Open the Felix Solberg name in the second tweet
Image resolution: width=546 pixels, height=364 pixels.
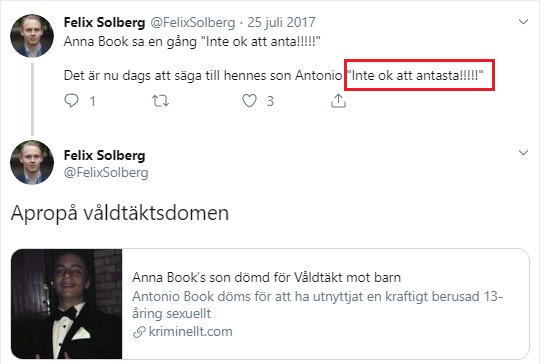click(104, 155)
